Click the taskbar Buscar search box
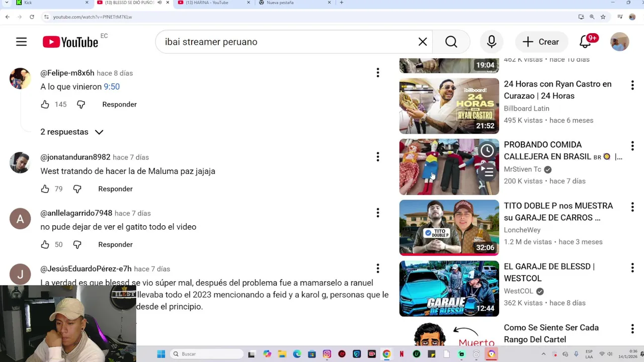 click(x=207, y=354)
